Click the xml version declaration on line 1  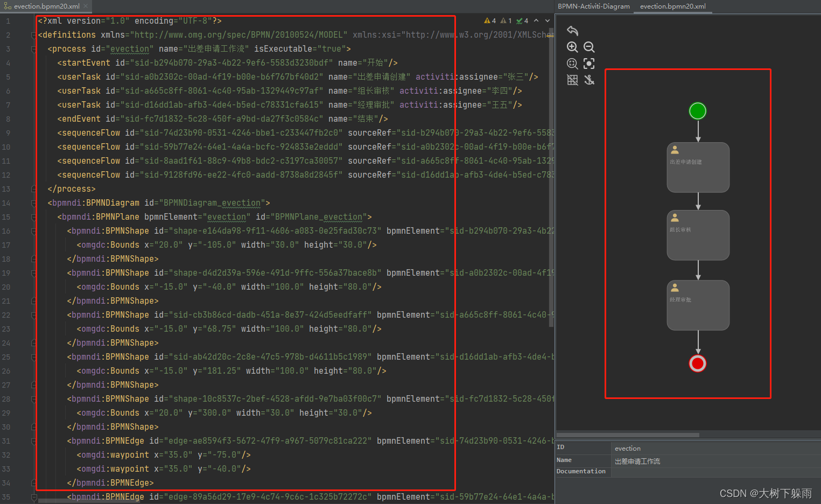(130, 21)
